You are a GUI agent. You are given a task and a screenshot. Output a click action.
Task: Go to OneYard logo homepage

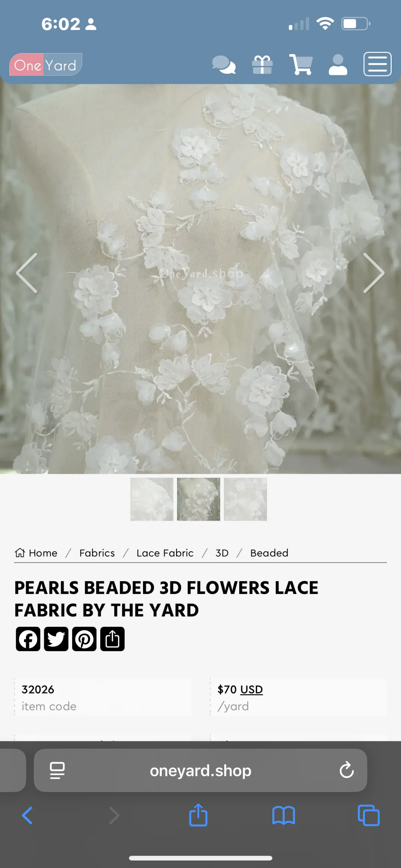(x=45, y=64)
